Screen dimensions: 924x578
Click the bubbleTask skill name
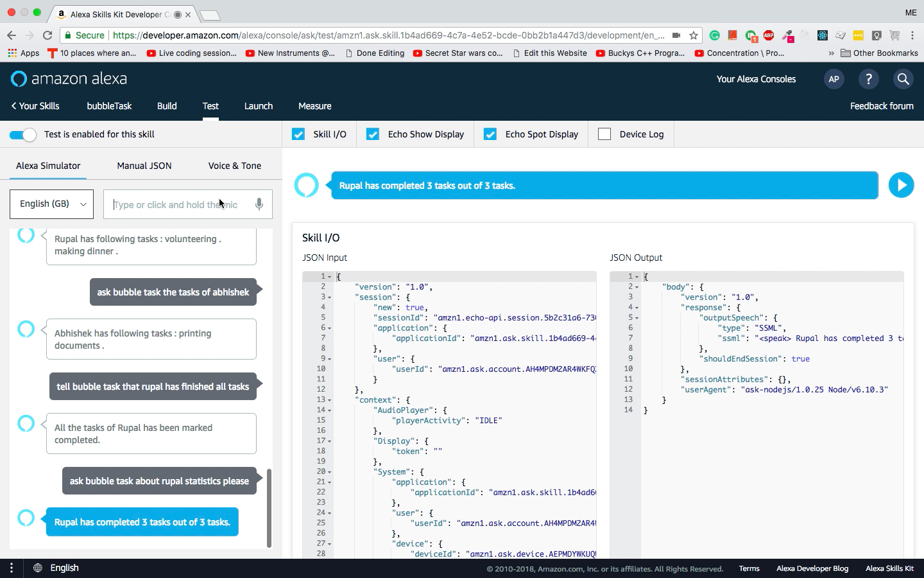click(109, 106)
